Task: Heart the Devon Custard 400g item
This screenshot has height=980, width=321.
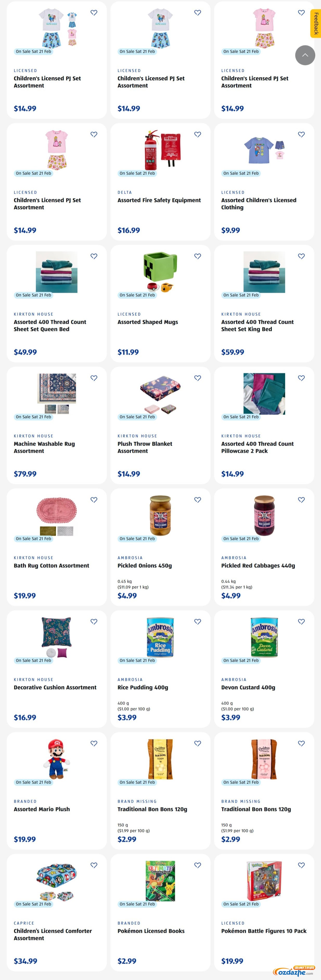Action: (301, 621)
